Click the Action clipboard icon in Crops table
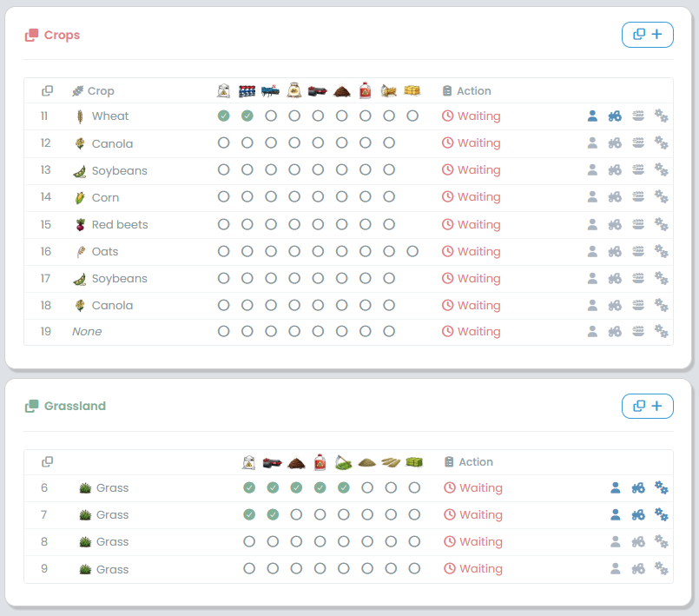The image size is (699, 616). coord(447,89)
